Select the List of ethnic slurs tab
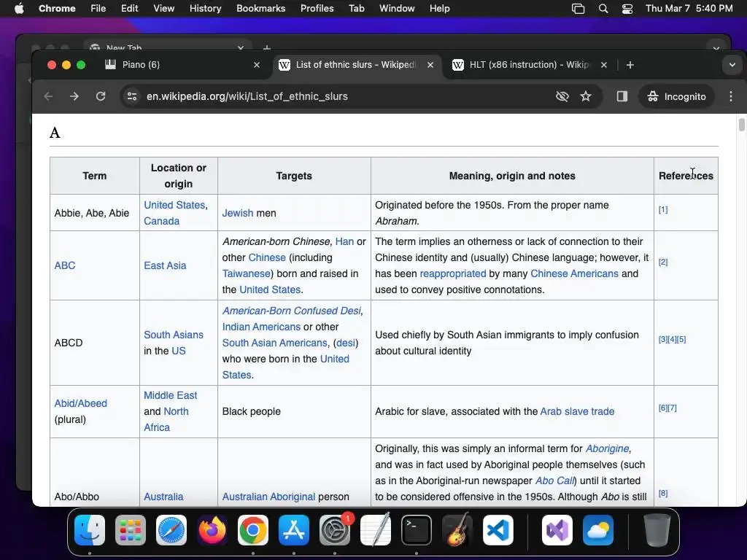Screen dimensions: 747x560 356,65
